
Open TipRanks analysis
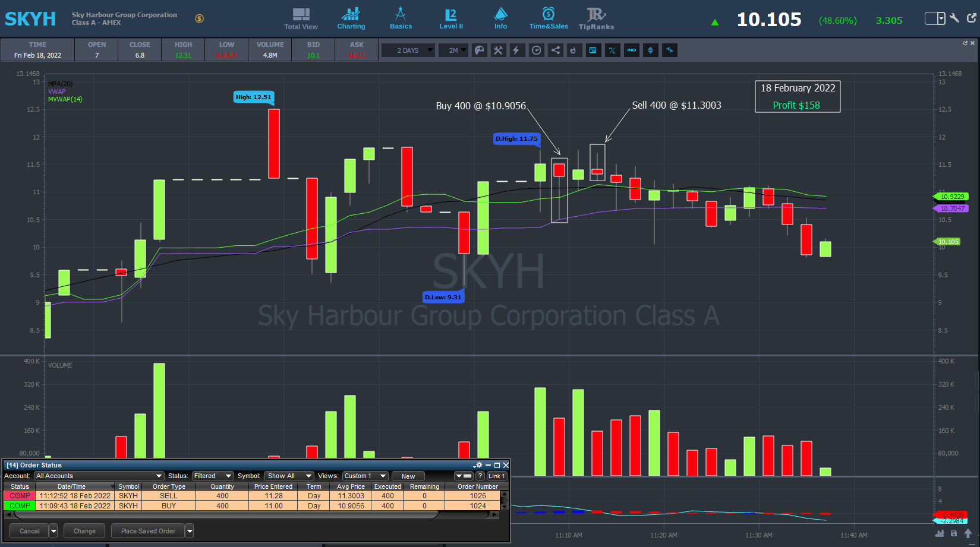pos(596,18)
